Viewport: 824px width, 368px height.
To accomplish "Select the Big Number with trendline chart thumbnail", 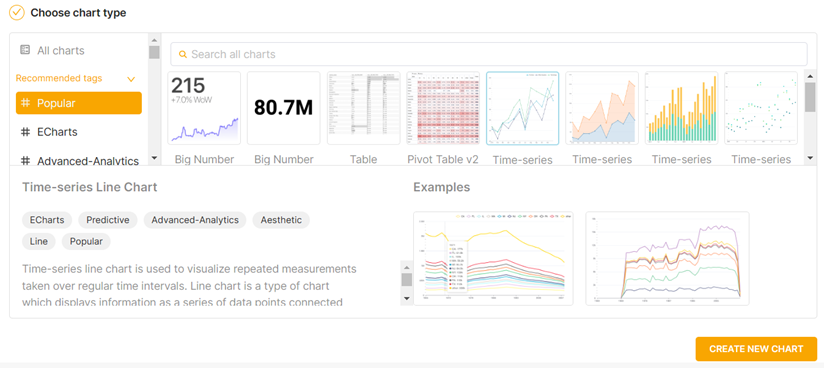I will 204,108.
